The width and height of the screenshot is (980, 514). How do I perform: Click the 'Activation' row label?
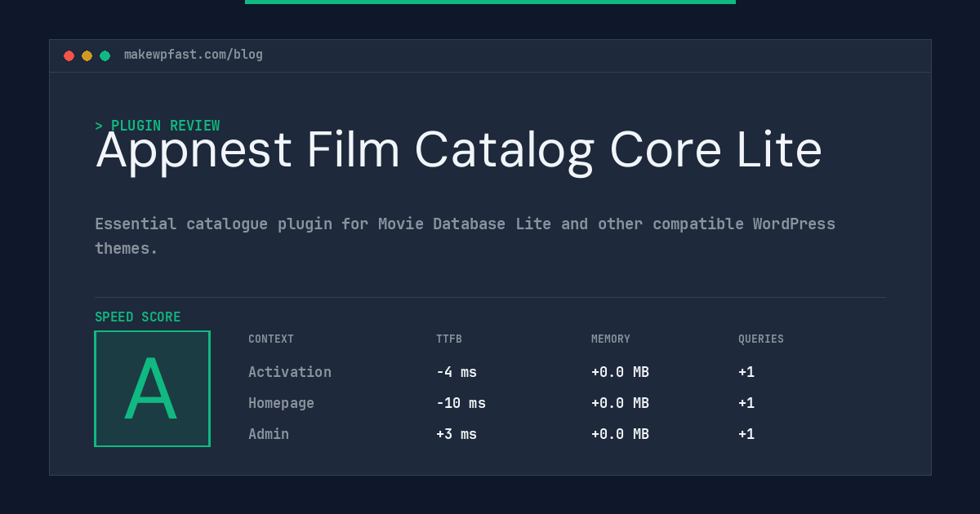290,372
